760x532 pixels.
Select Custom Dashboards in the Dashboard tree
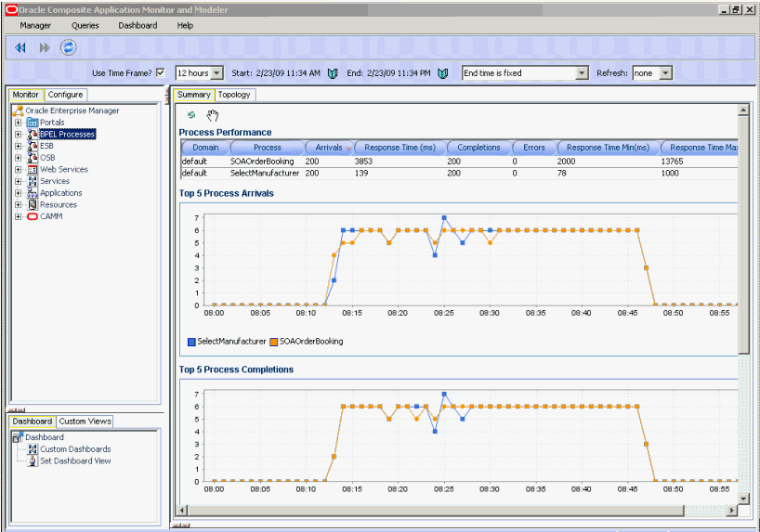pyautogui.click(x=74, y=449)
